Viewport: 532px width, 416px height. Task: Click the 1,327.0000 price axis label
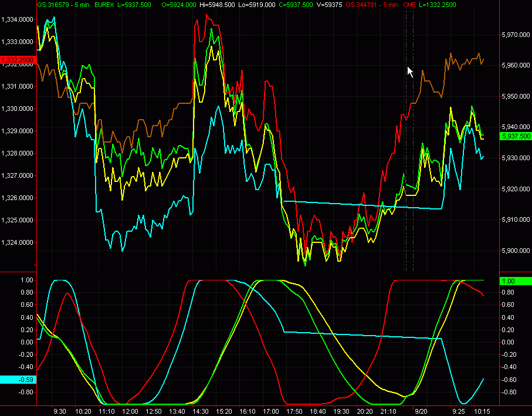(x=18, y=175)
